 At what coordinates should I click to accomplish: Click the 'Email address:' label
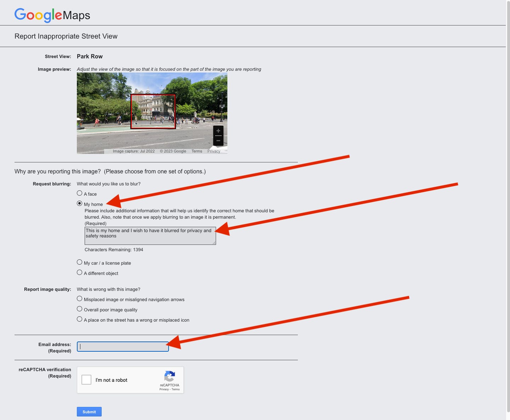55,344
